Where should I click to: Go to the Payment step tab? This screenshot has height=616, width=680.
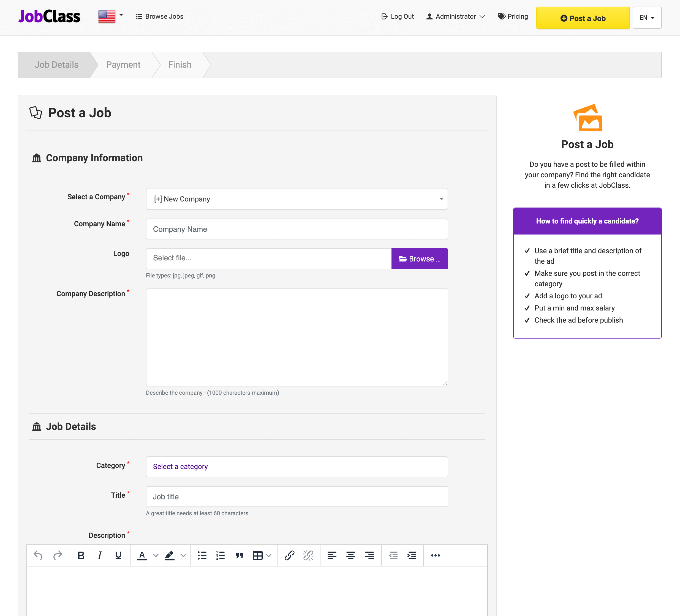[x=123, y=65]
